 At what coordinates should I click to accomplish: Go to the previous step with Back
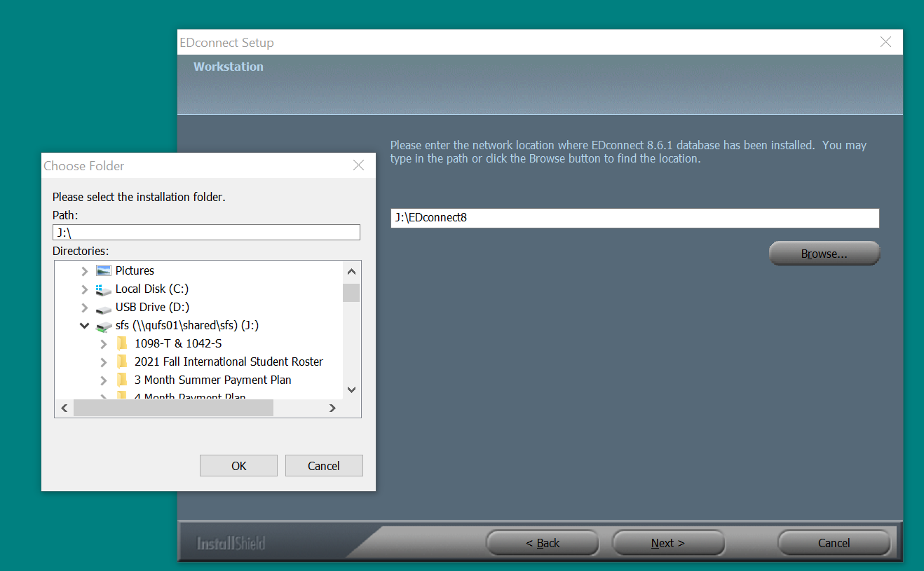click(543, 543)
